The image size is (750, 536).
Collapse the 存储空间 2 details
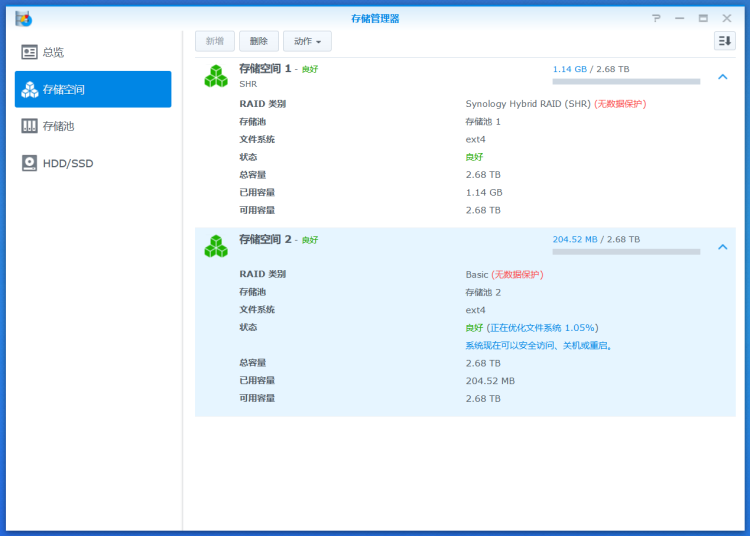(723, 247)
